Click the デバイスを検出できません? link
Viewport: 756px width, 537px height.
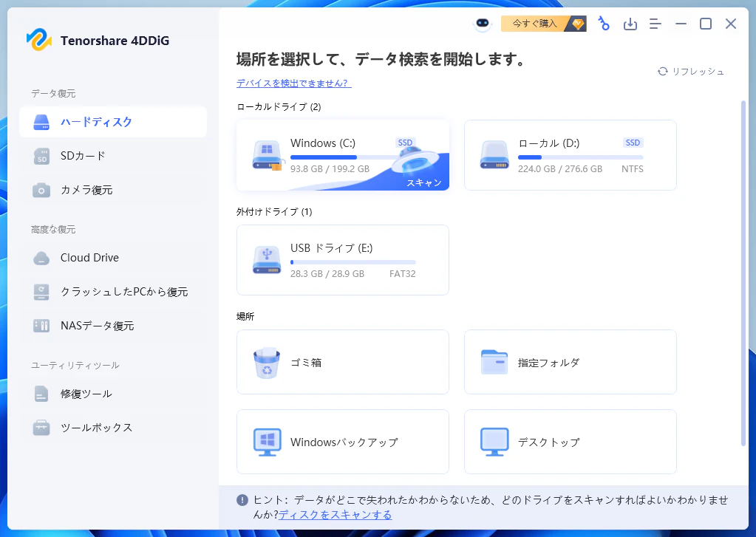tap(293, 83)
